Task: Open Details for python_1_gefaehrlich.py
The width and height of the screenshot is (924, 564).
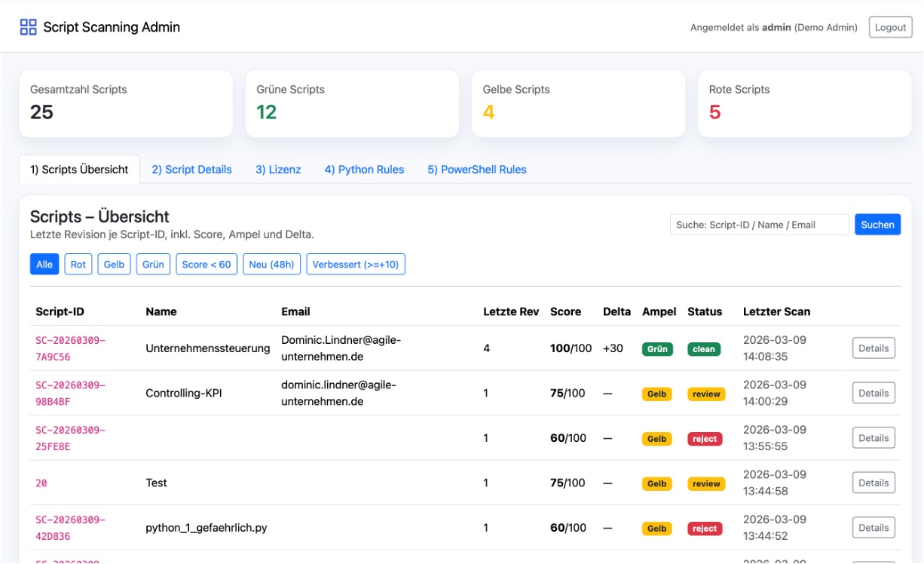Action: 874,528
